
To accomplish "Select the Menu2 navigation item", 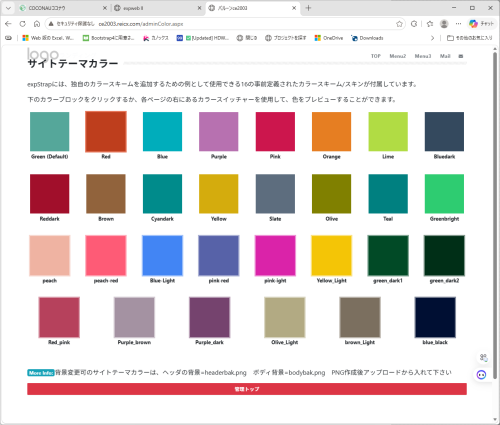I will point(398,56).
